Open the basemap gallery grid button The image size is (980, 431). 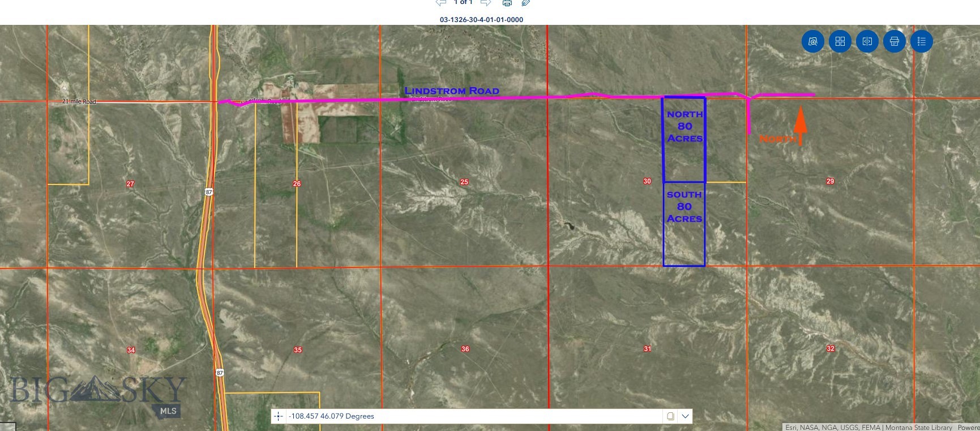[840, 41]
